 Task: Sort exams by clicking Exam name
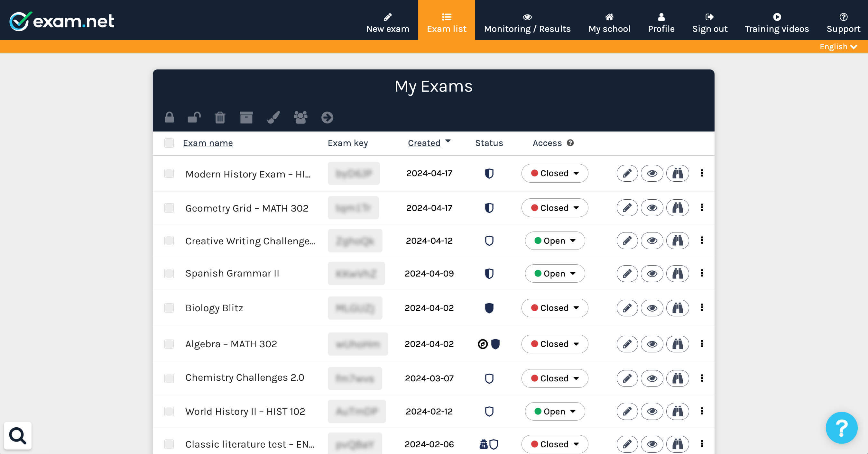click(208, 143)
